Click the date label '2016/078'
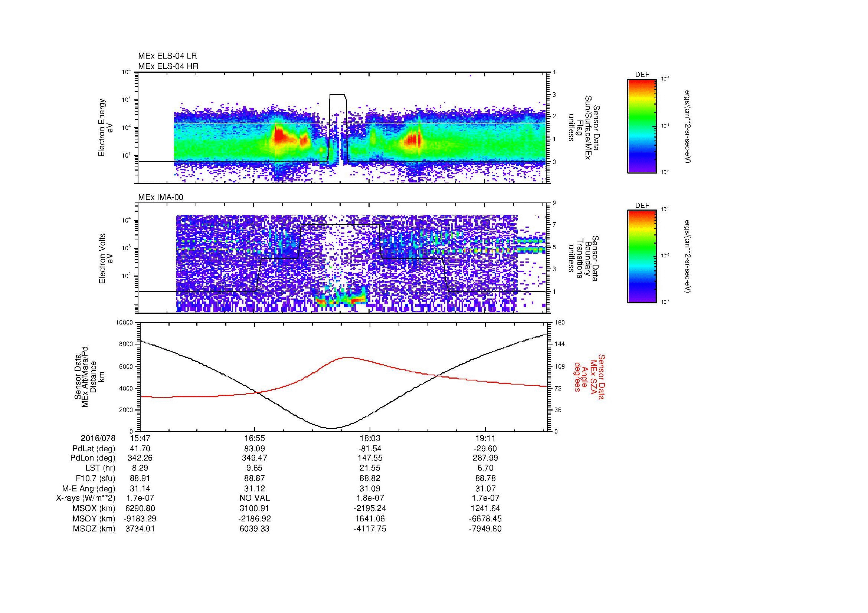 click(x=98, y=438)
